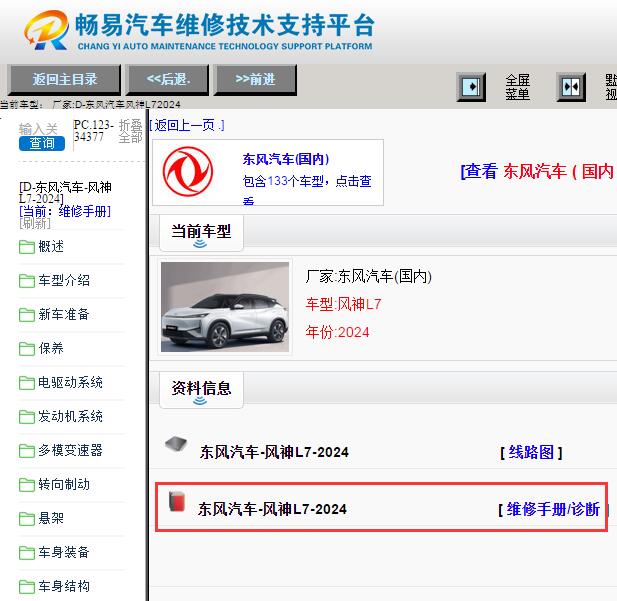Click the full-screen menu icon

click(x=471, y=87)
